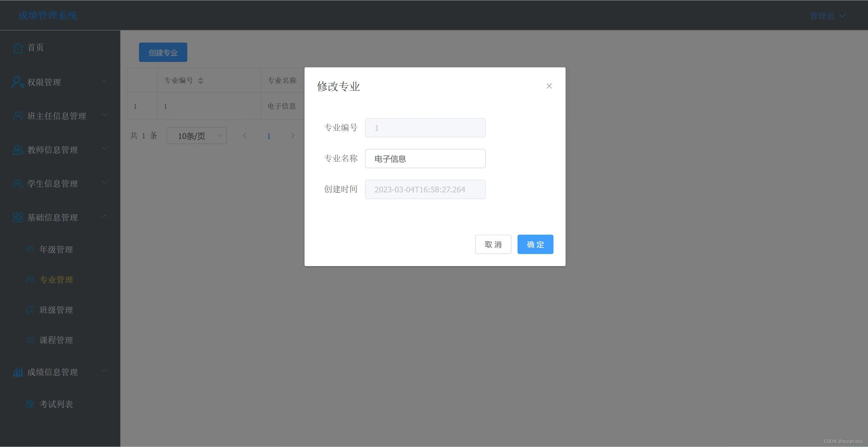Collapse the 基础信息管理 submenu chevron
The image size is (868, 447).
[105, 216]
